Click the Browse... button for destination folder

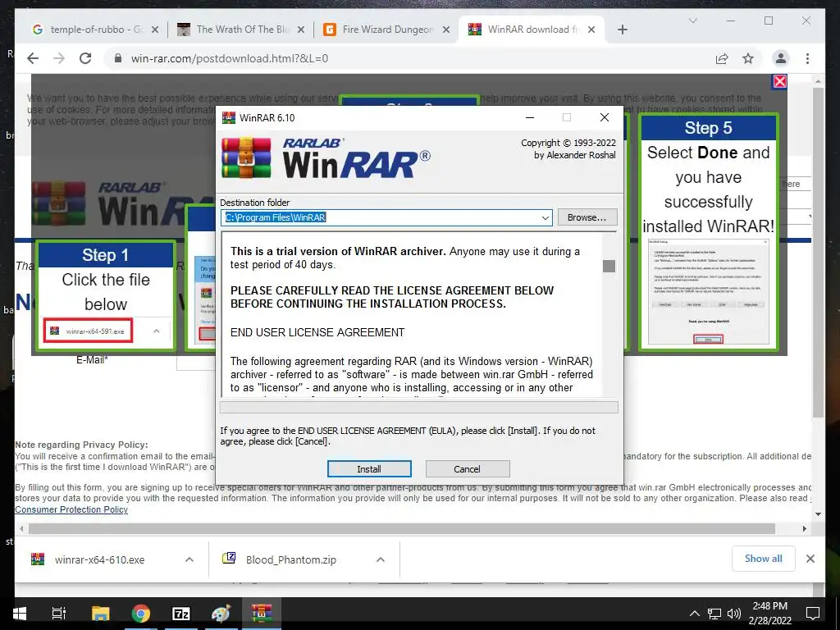coord(587,217)
